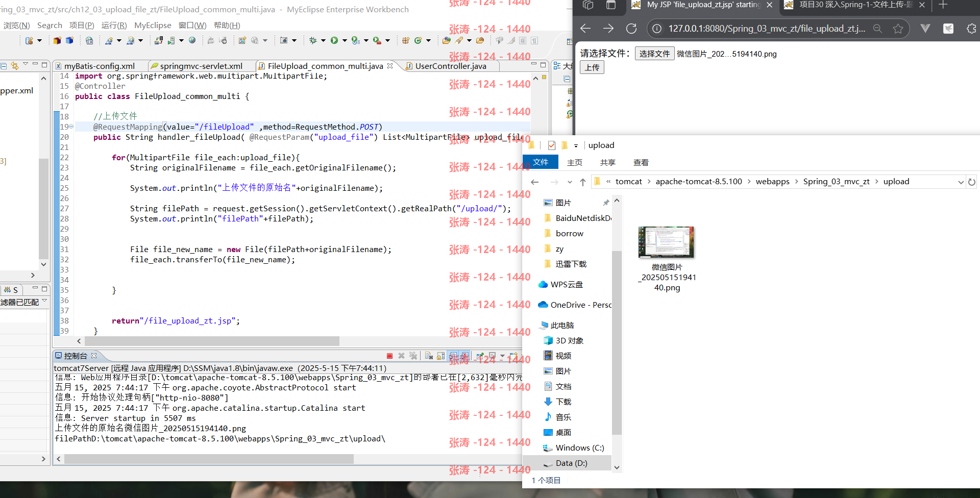Click webapps in Explorer breadcrumb path
980x498 pixels.
click(772, 182)
